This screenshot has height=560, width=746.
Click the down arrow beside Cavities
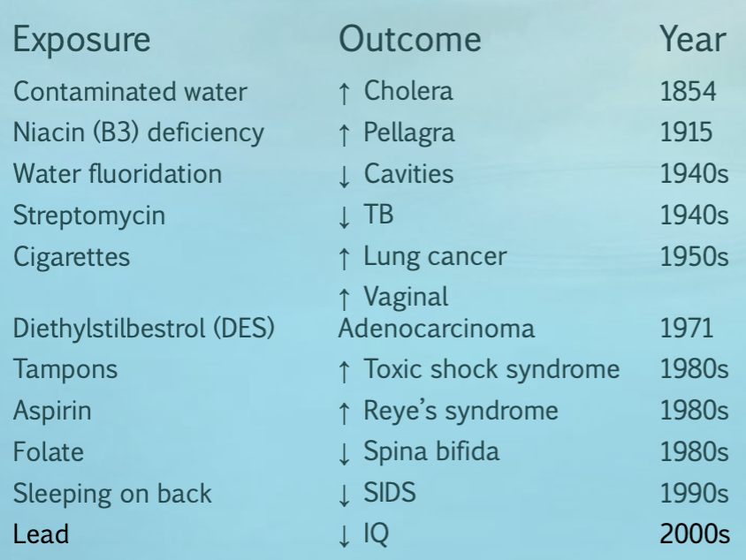345,175
